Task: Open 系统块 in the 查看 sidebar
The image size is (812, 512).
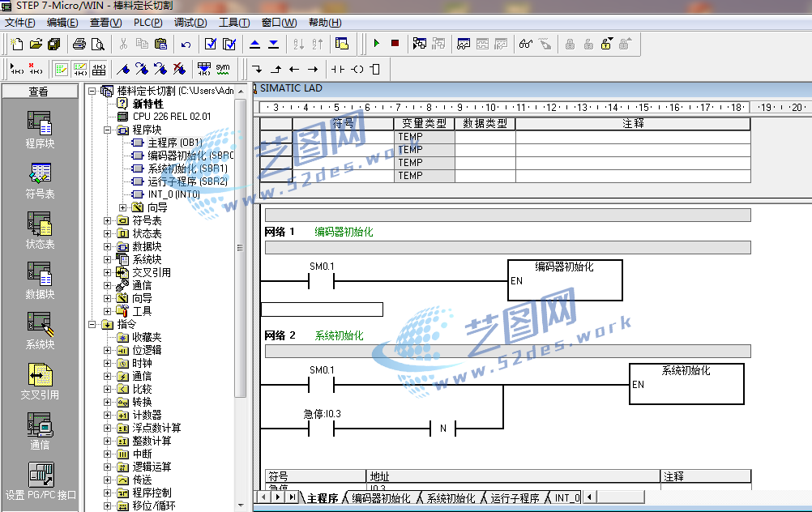Action: coord(40,331)
